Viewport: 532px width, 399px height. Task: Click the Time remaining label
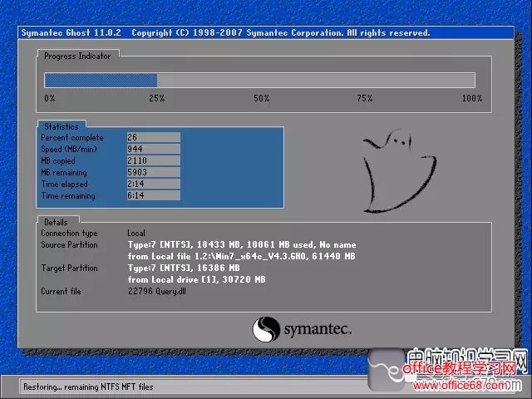click(x=68, y=196)
